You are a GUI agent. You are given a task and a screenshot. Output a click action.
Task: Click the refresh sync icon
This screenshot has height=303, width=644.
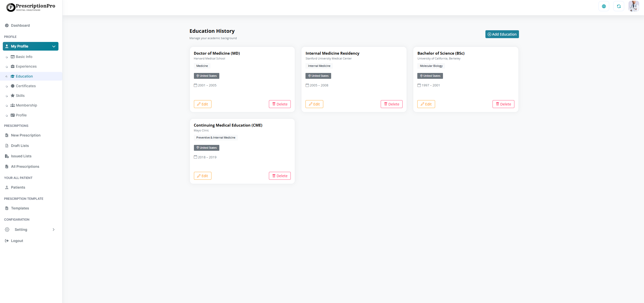point(619,6)
